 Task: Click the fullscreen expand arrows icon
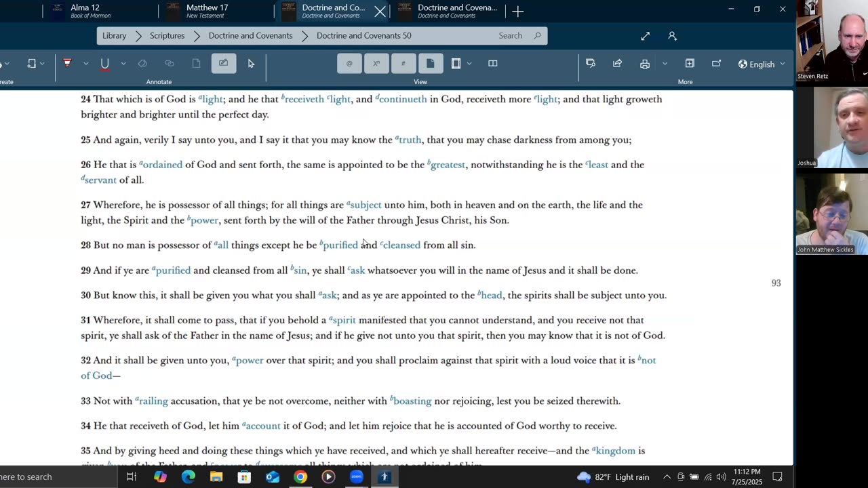(x=645, y=36)
